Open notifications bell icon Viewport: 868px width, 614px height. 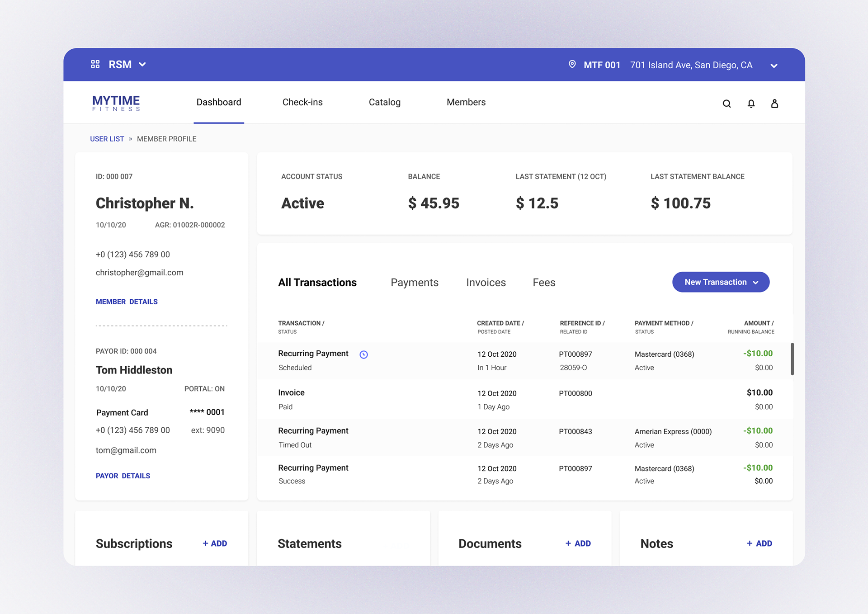751,104
